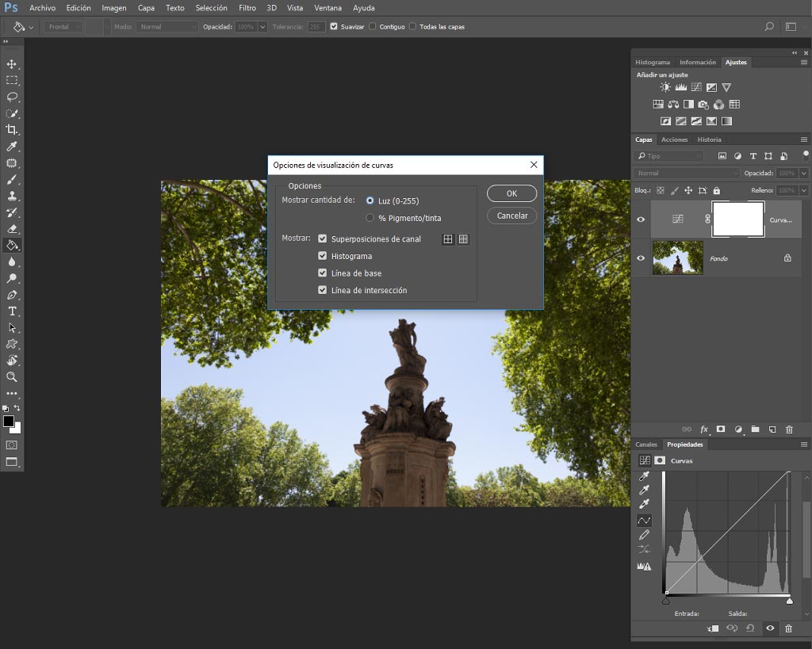This screenshot has width=812, height=649.
Task: Enable Todas las capas checkbox
Action: 412,26
